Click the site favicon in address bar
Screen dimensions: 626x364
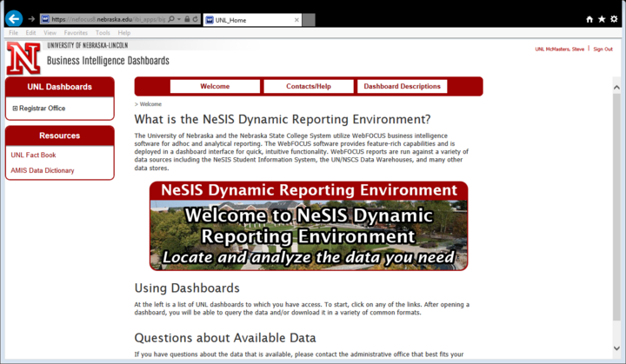tap(45, 19)
